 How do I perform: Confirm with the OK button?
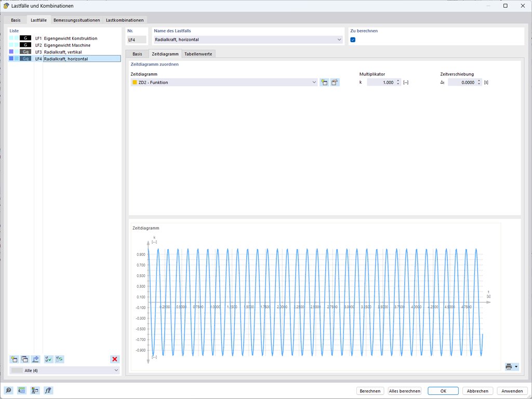(x=443, y=391)
